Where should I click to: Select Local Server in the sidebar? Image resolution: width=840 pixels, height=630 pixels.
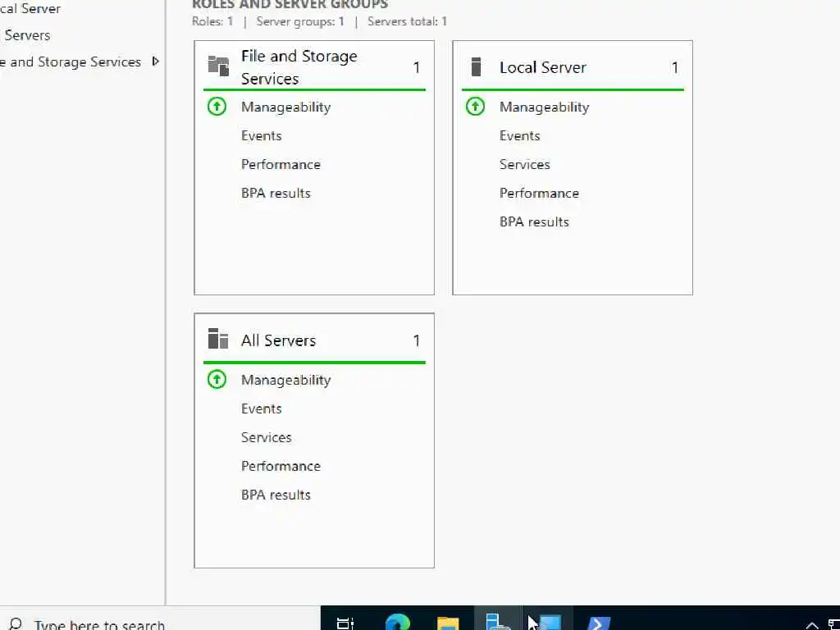(x=30, y=8)
